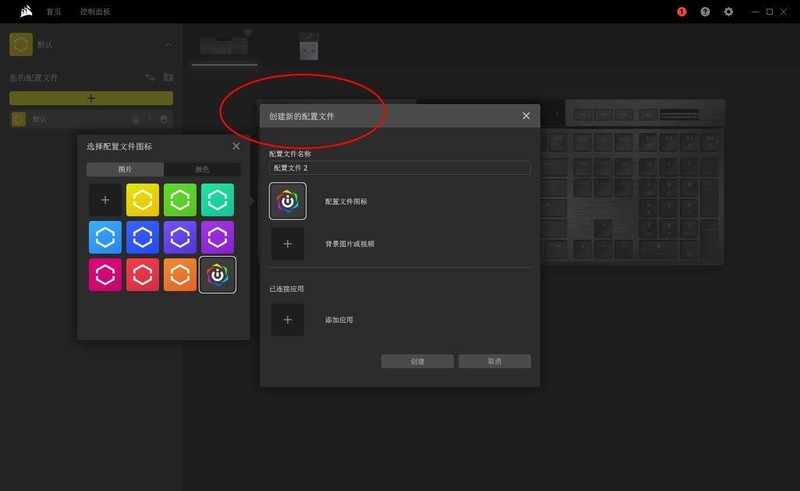Select the orange hexagon profile icon
The width and height of the screenshot is (800, 491).
(x=180, y=275)
